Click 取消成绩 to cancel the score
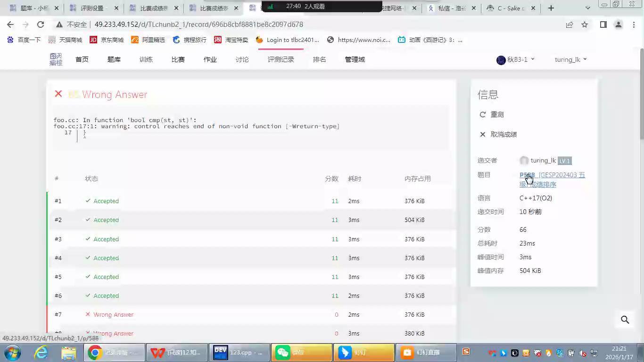Viewport: 644px width, 362px height. [503, 134]
